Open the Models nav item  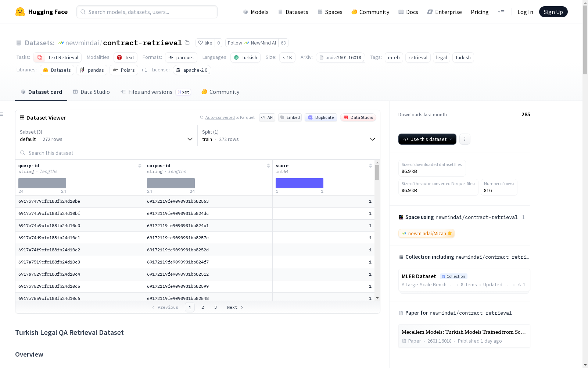pyautogui.click(x=256, y=12)
